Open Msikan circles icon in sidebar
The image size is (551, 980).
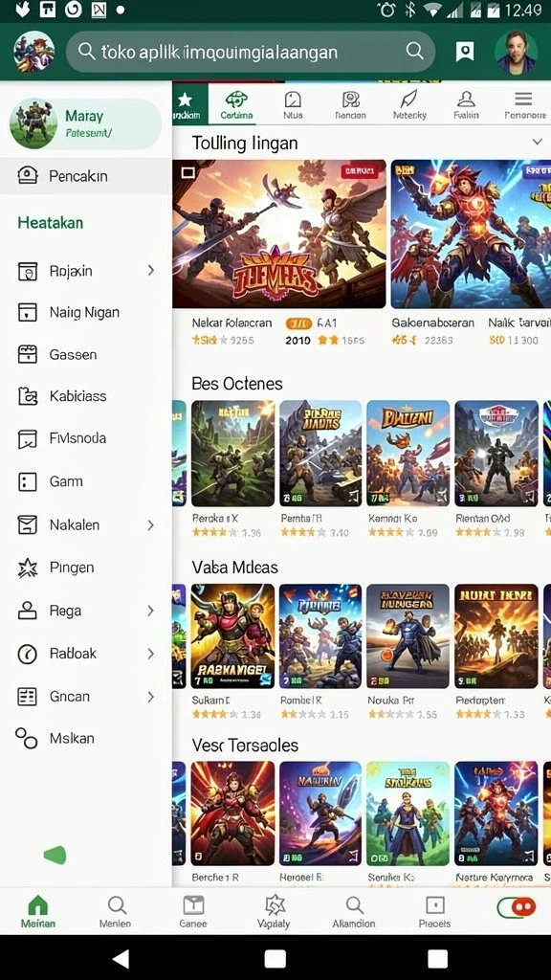click(x=26, y=738)
